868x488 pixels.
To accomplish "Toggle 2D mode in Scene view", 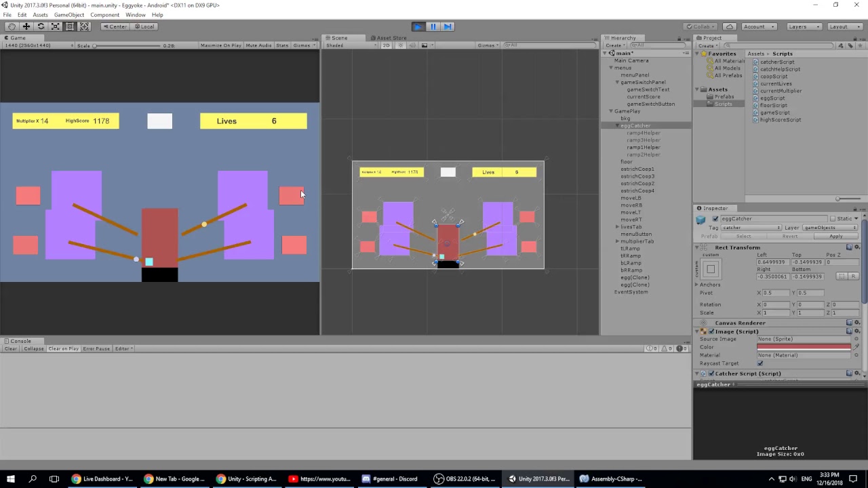I will (x=386, y=45).
